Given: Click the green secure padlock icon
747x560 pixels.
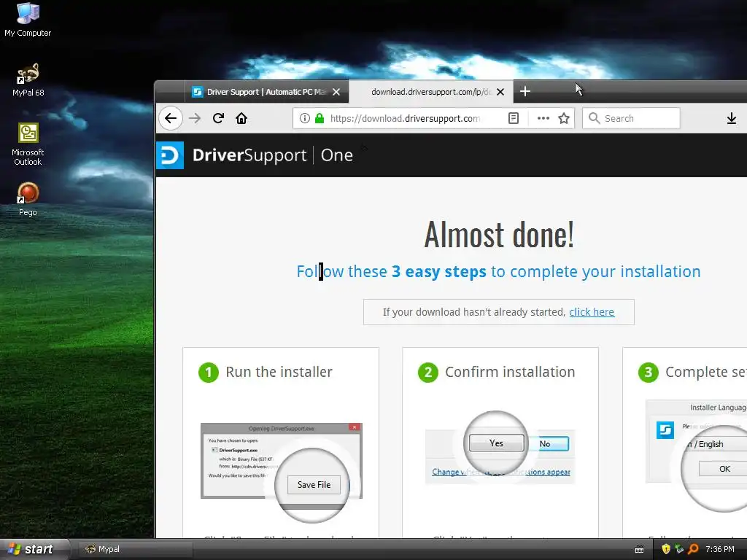Looking at the screenshot, I should click(320, 118).
